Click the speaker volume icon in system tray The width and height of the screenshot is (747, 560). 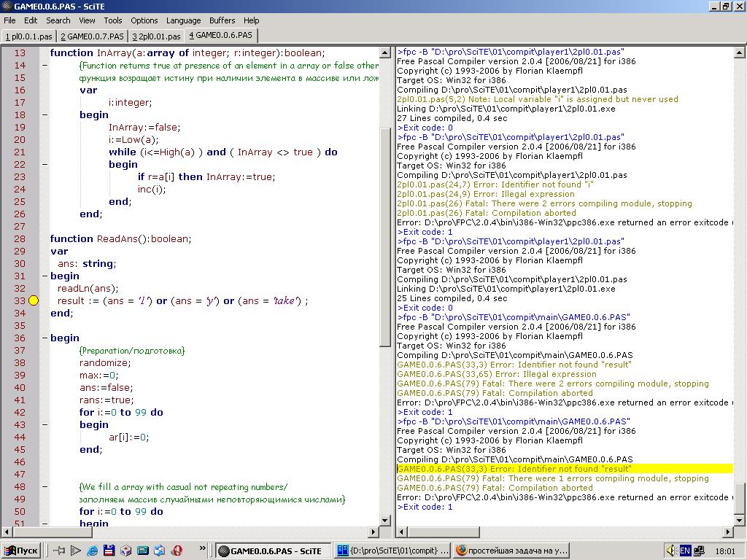pos(671,551)
